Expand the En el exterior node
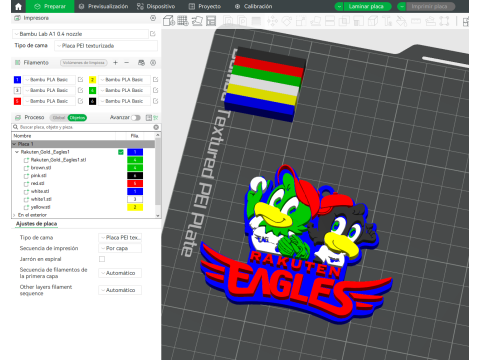This screenshot has height=360, width=480. [14, 215]
